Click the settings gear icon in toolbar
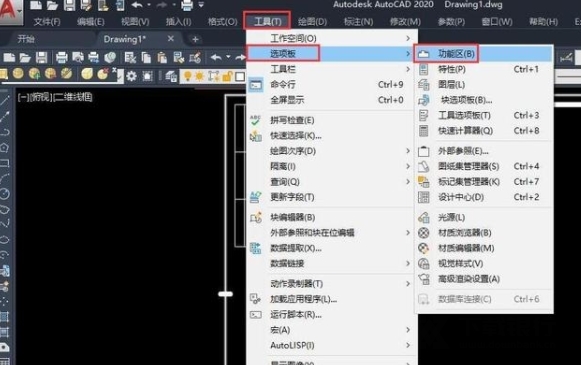Viewport: 581px width, 365px height. click(131, 76)
